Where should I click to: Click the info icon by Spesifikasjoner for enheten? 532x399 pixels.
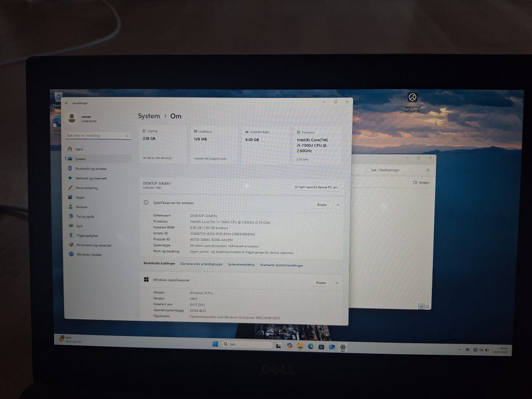146,202
